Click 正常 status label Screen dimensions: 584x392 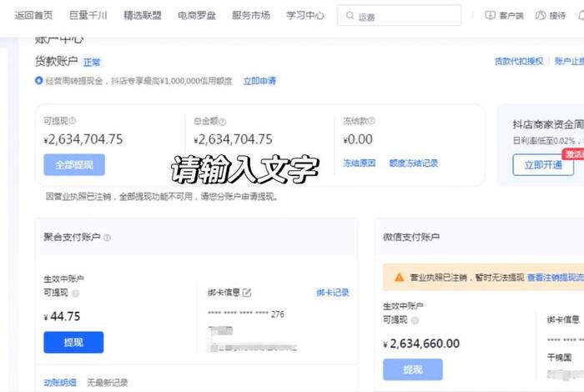point(92,63)
